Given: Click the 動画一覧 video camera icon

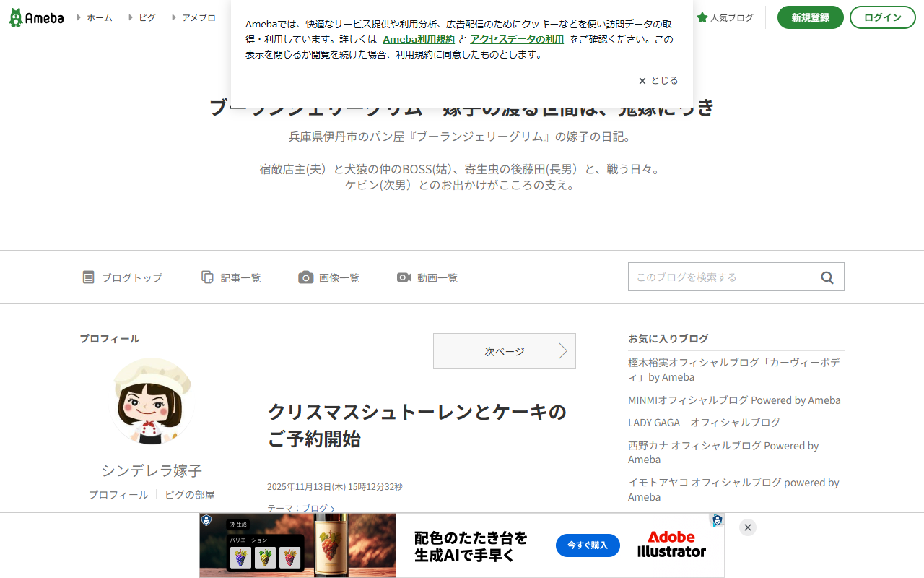Looking at the screenshot, I should point(404,277).
